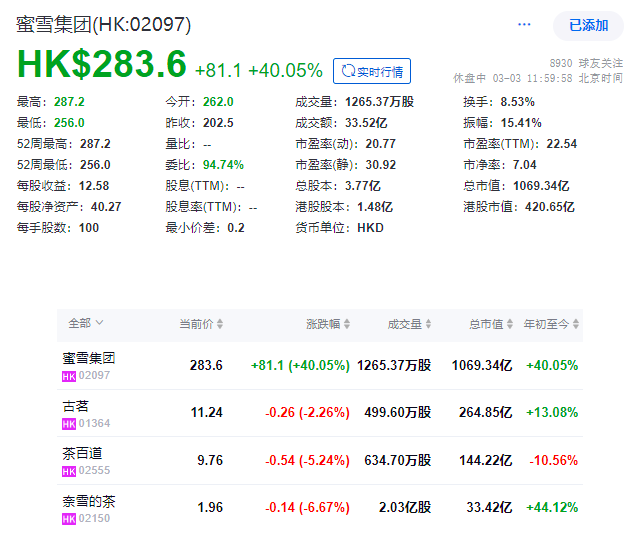Click 最低 value 256.0
Screen dimensions: 638x545
tap(69, 123)
